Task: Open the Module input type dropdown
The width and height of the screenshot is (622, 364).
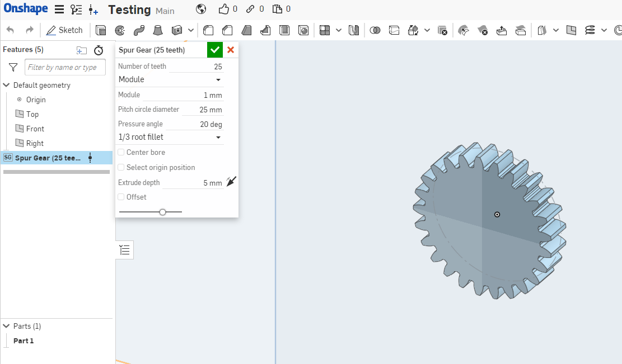Action: [x=170, y=79]
